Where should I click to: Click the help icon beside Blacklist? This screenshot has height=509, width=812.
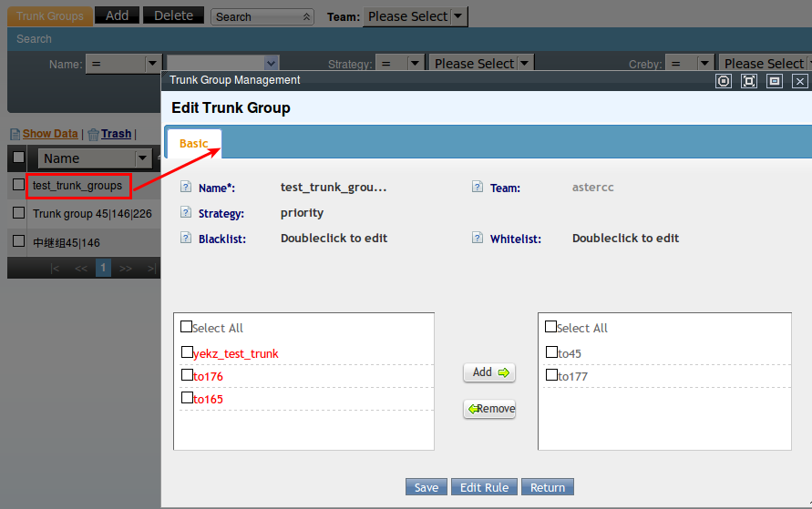(186, 239)
